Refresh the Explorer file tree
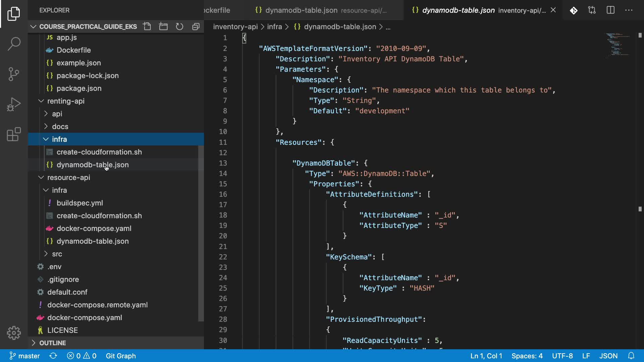The width and height of the screenshot is (644, 362). point(179,26)
